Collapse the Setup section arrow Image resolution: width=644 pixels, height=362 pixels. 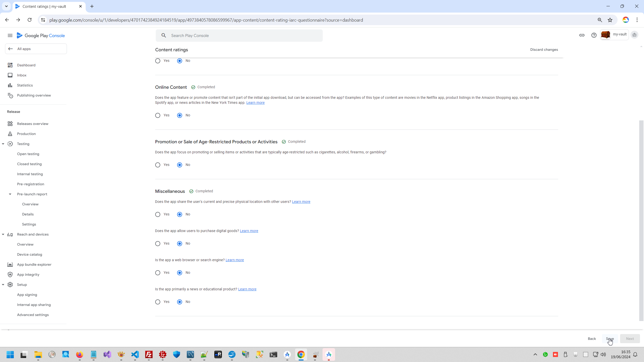(3, 285)
